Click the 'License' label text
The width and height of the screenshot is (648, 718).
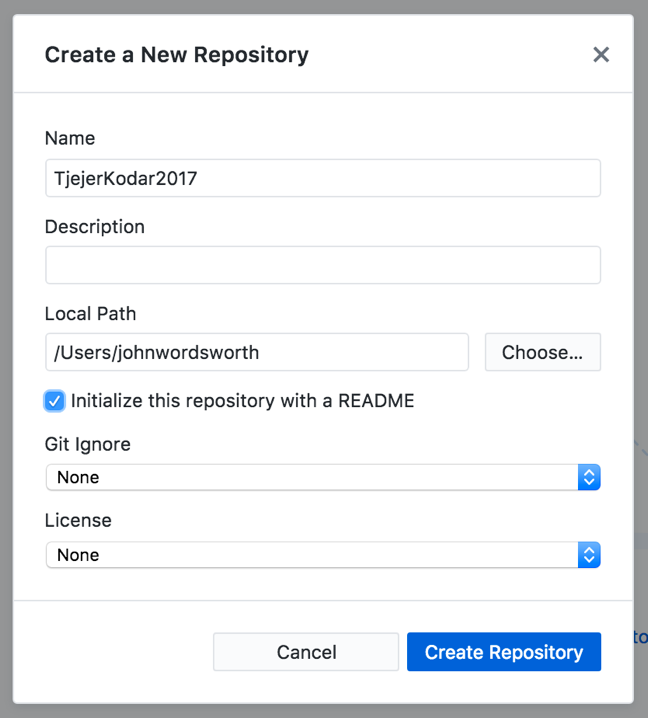click(x=78, y=520)
